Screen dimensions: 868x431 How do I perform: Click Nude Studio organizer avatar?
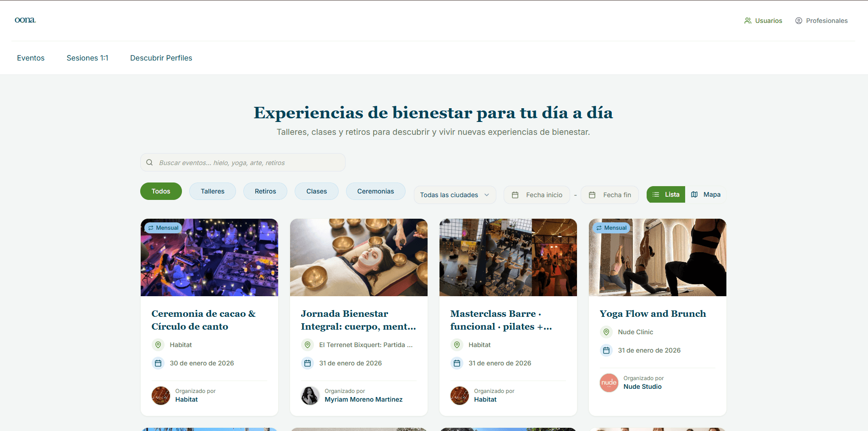point(609,383)
